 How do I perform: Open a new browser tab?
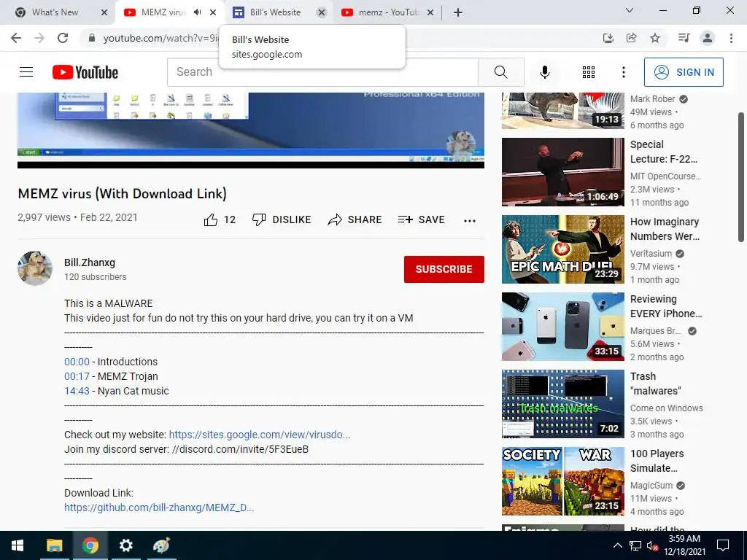click(458, 12)
